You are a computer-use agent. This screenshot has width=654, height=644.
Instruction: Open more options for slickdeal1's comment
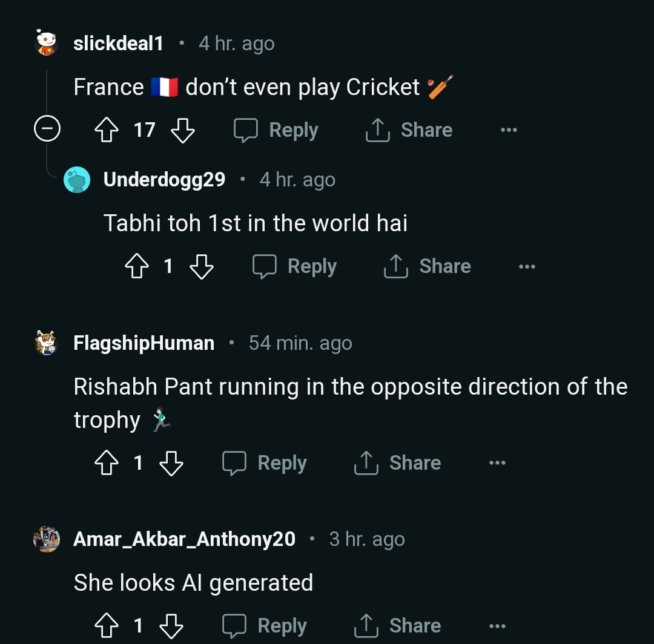[509, 130]
